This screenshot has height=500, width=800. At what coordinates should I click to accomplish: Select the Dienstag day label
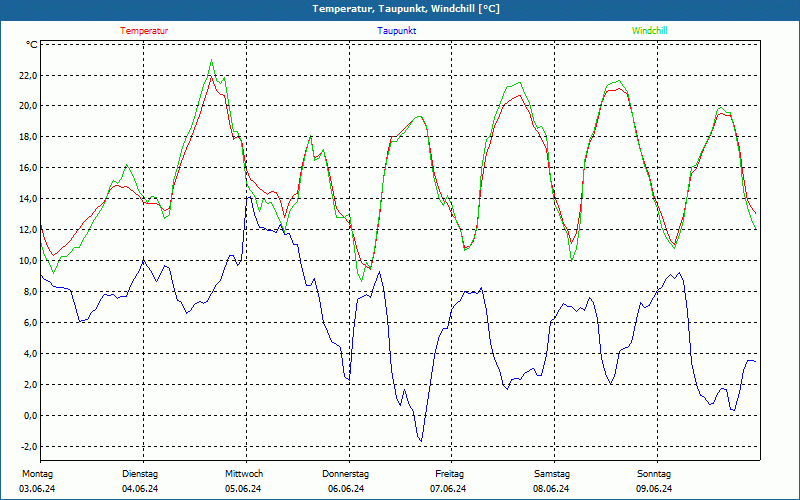pos(140,474)
